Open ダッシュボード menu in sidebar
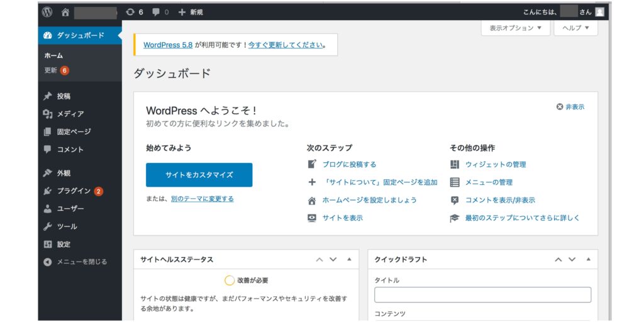644x322 pixels. coord(80,35)
